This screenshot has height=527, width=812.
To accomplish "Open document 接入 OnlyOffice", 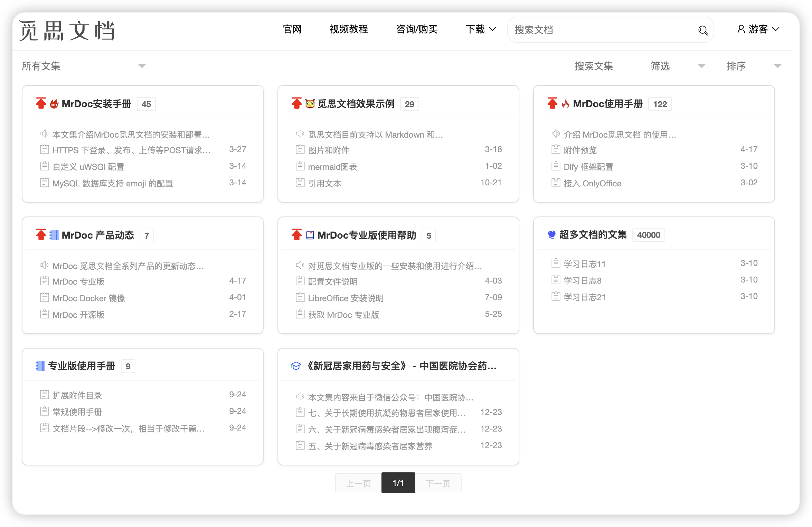I will [592, 183].
